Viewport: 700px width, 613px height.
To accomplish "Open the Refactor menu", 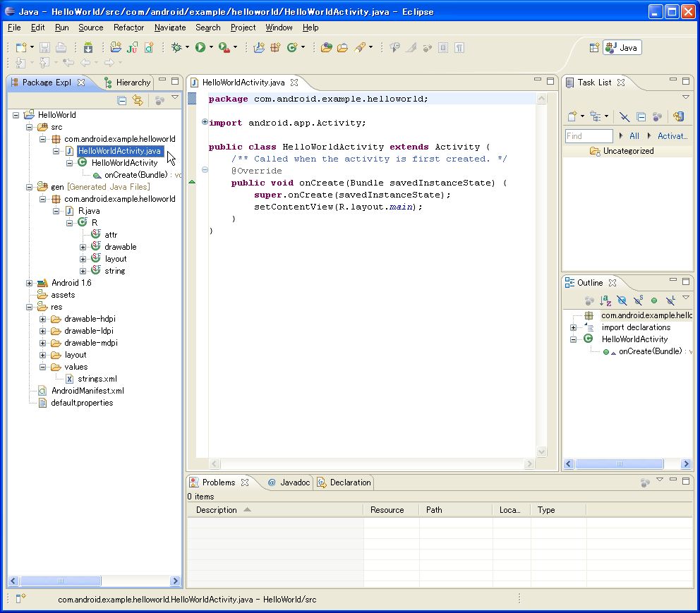I will point(128,28).
